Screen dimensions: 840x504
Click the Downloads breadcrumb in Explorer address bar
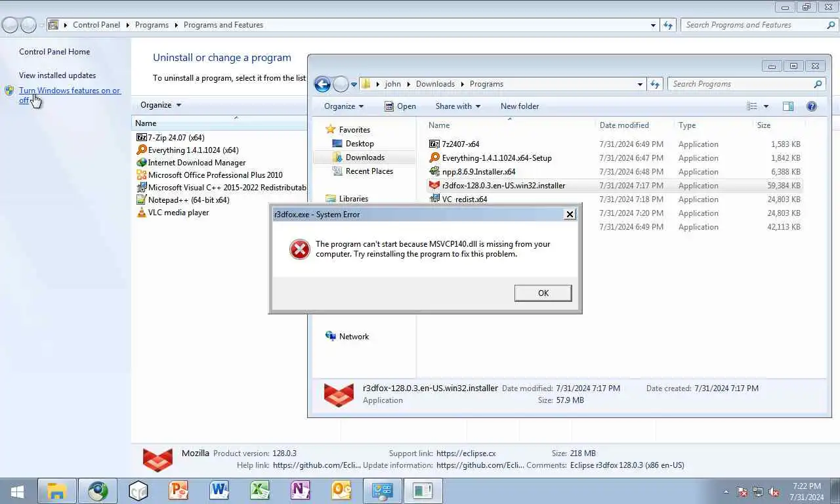[x=435, y=84]
